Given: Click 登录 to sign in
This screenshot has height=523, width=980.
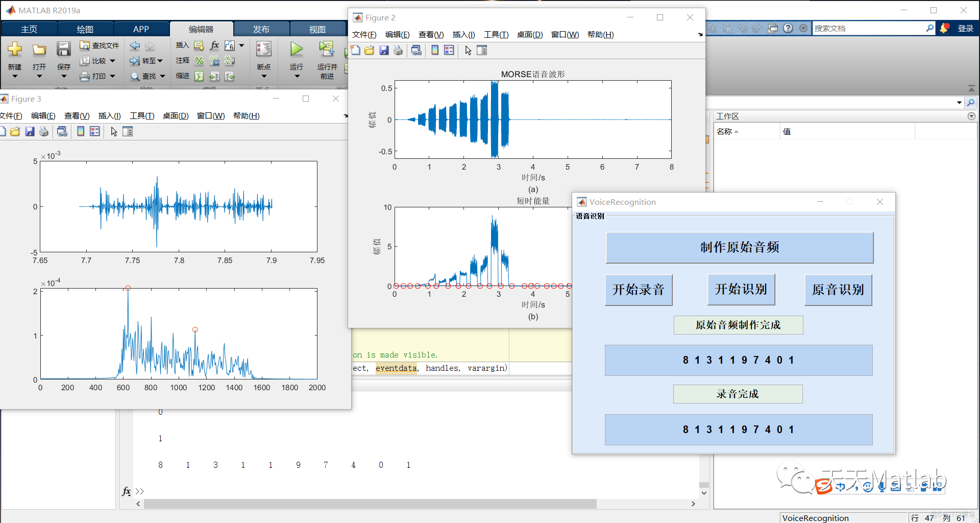Looking at the screenshot, I should pos(965,28).
